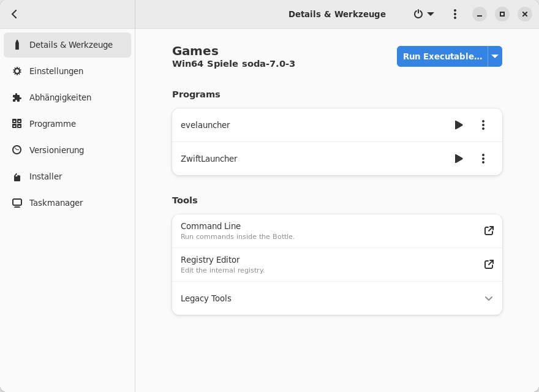This screenshot has height=392, width=539.
Task: Click the puzzle piece icon for Abhängigkeiten
Action: 17,97
